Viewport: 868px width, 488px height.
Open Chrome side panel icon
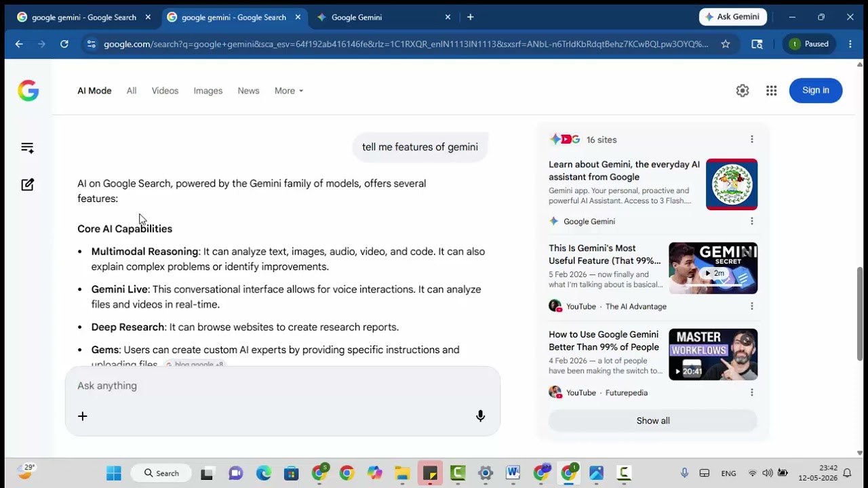(x=757, y=44)
